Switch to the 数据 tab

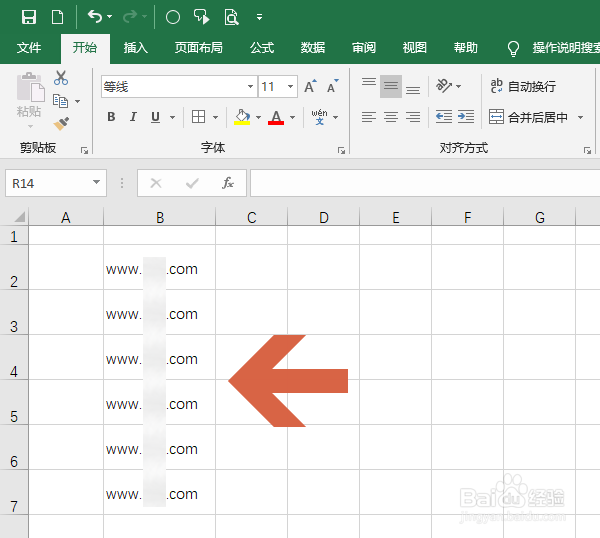313,48
